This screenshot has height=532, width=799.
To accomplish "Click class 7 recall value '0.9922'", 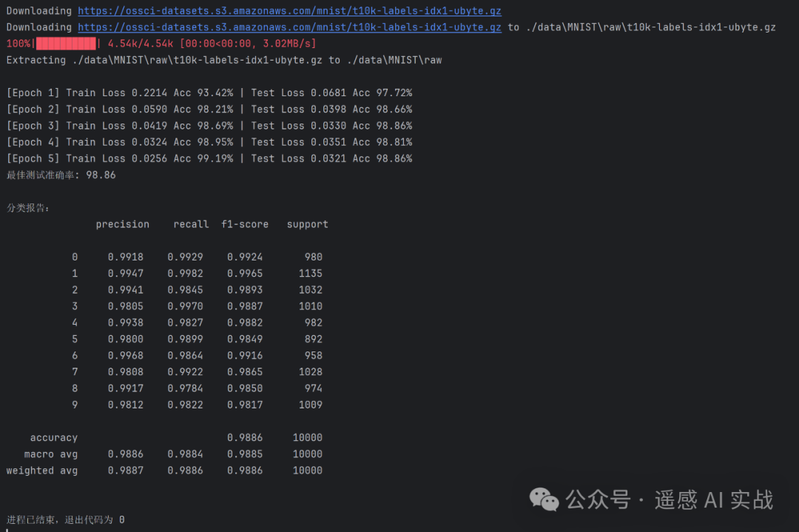I will point(185,372).
